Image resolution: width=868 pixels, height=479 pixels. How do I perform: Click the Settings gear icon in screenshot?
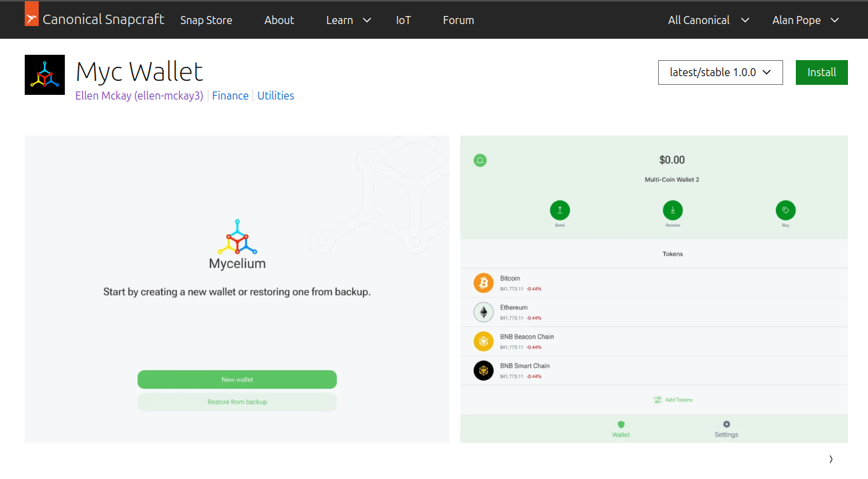pyautogui.click(x=726, y=424)
